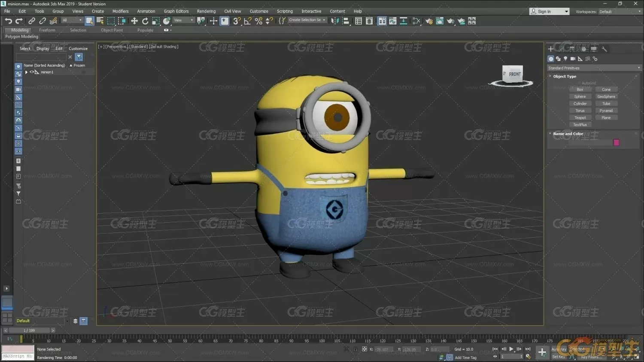Open the Layer Explorer icon
The image size is (644, 362).
pyautogui.click(x=369, y=21)
